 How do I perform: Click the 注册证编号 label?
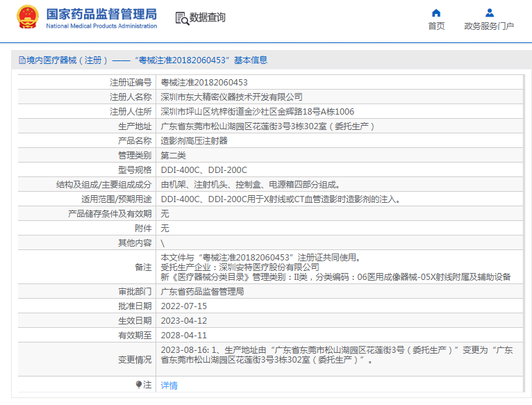(x=131, y=83)
